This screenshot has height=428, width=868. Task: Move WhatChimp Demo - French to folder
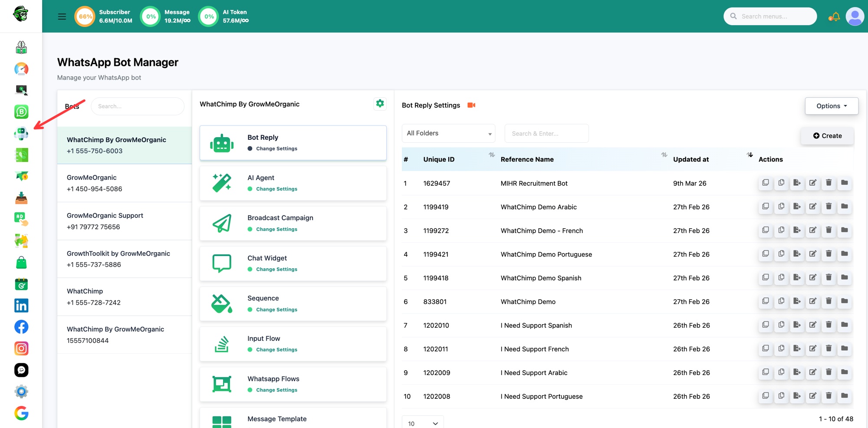(x=845, y=230)
